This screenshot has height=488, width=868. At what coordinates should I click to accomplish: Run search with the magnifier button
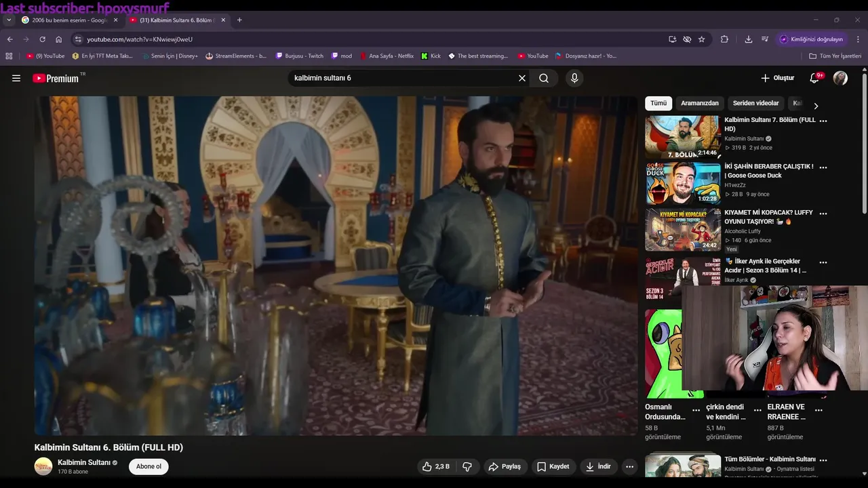[544, 78]
